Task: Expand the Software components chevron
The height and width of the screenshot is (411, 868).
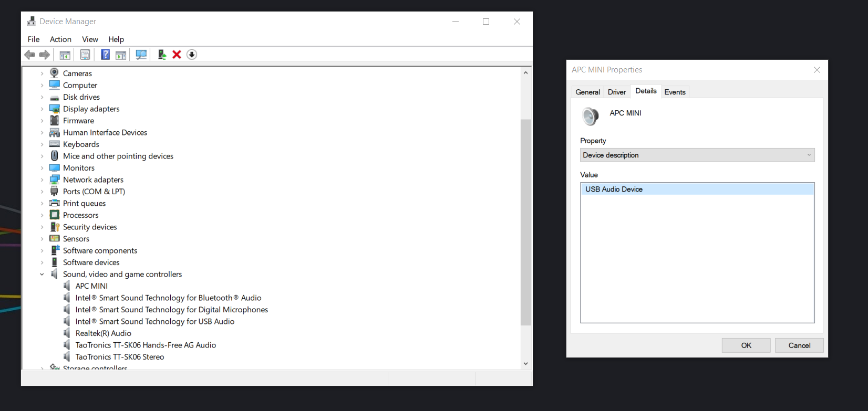Action: (42, 250)
